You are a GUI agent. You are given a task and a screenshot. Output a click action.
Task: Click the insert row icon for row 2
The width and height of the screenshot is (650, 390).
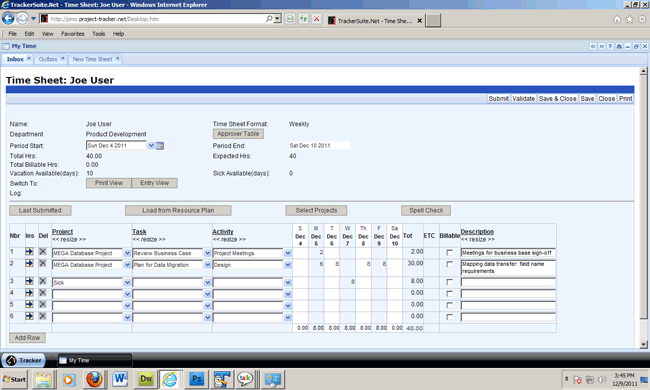[x=29, y=263]
